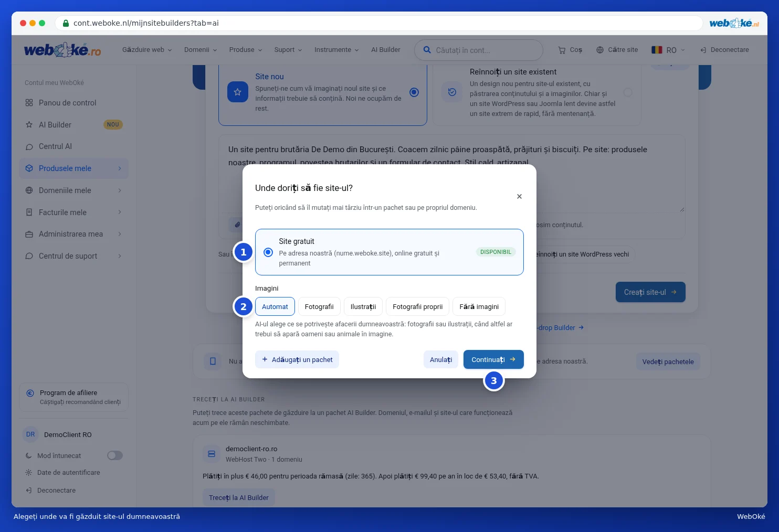Open Centrul AI chat item
This screenshot has width=779, height=532.
[x=73, y=146]
